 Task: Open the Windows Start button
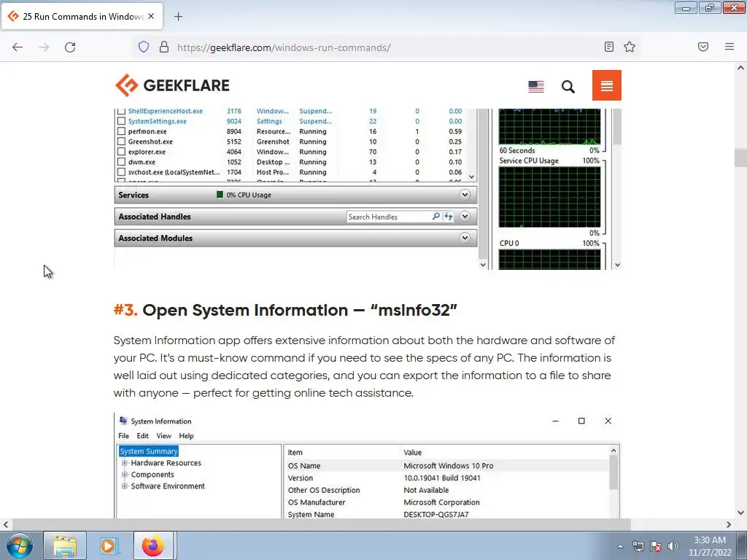click(x=19, y=545)
